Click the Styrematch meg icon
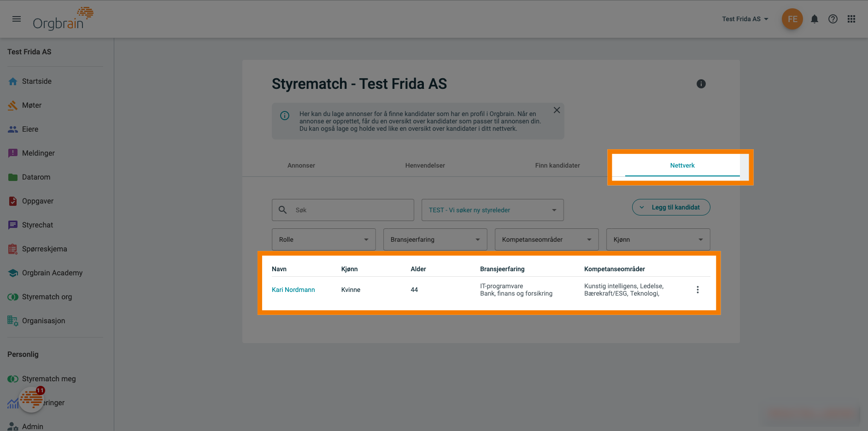This screenshot has height=431, width=868. (13, 379)
